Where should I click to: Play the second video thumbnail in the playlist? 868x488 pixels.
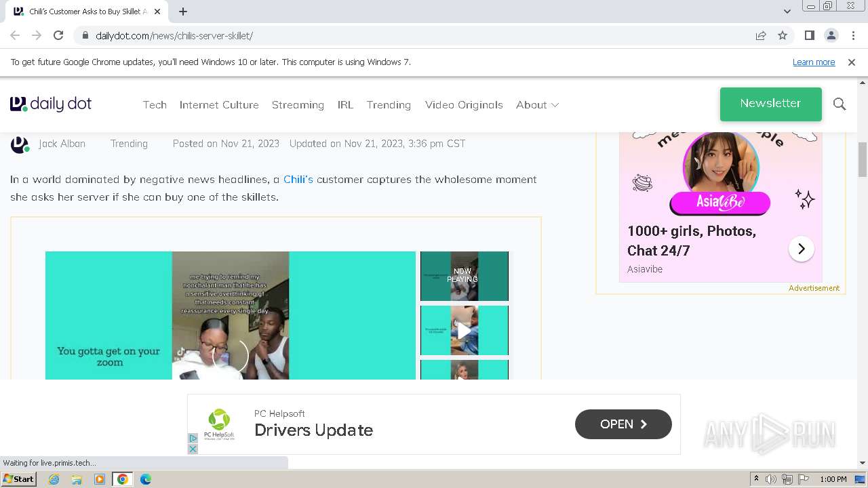pos(465,330)
